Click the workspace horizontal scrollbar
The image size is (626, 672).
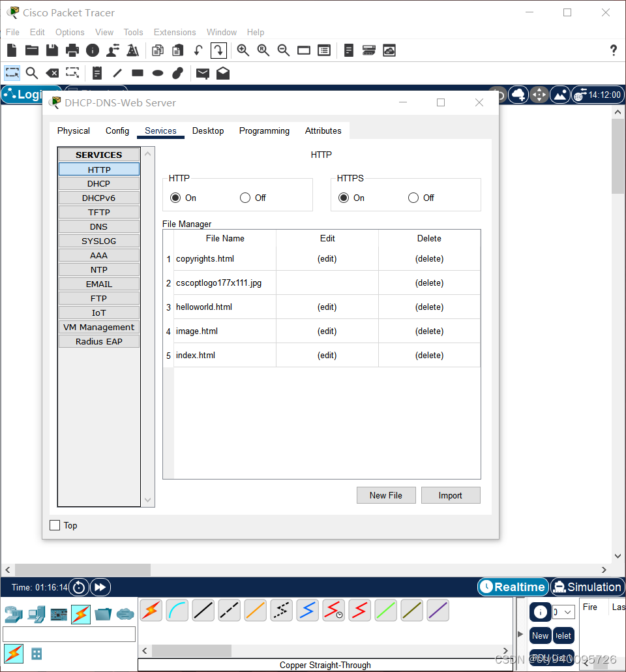(83, 570)
